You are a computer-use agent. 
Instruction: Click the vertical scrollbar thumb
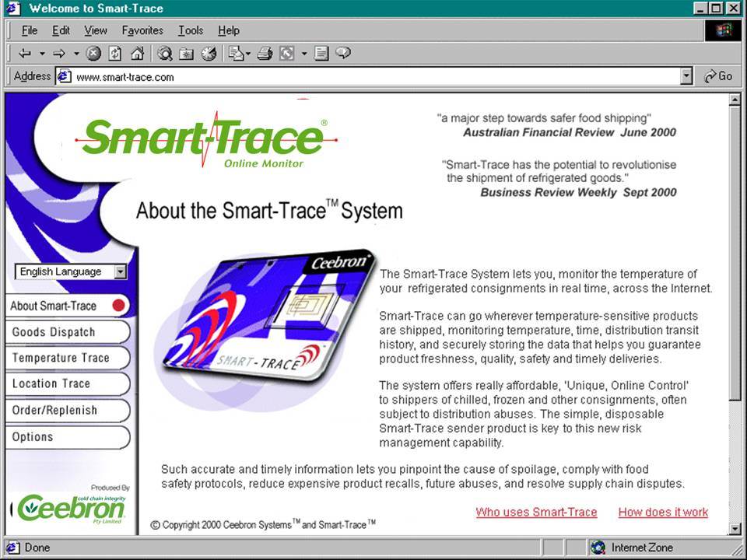(734, 253)
